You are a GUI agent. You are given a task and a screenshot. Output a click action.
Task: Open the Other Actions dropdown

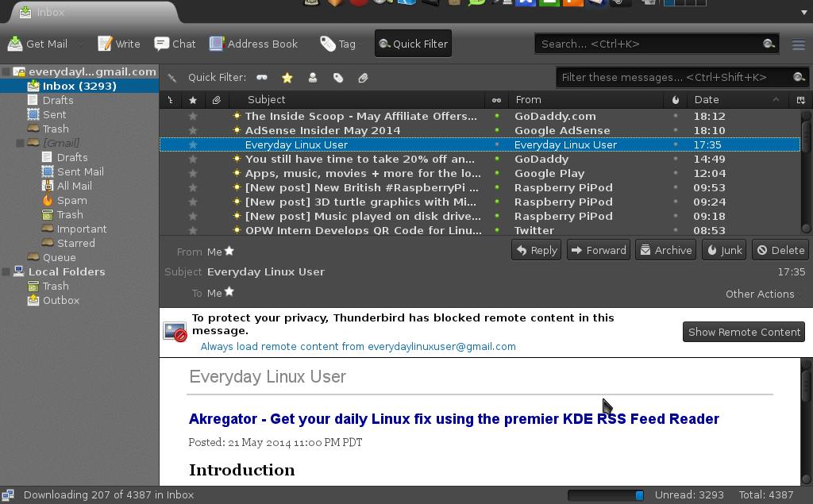click(765, 294)
